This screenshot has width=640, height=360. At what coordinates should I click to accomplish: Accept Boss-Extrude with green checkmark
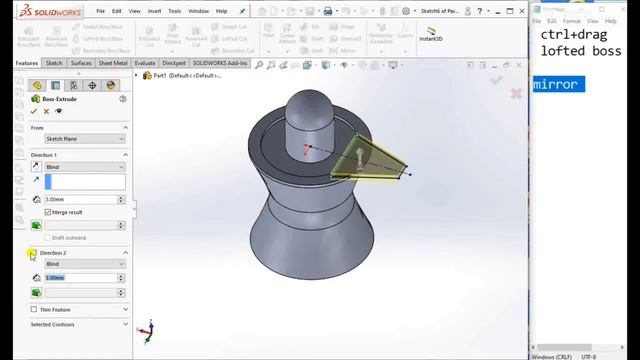(x=34, y=111)
